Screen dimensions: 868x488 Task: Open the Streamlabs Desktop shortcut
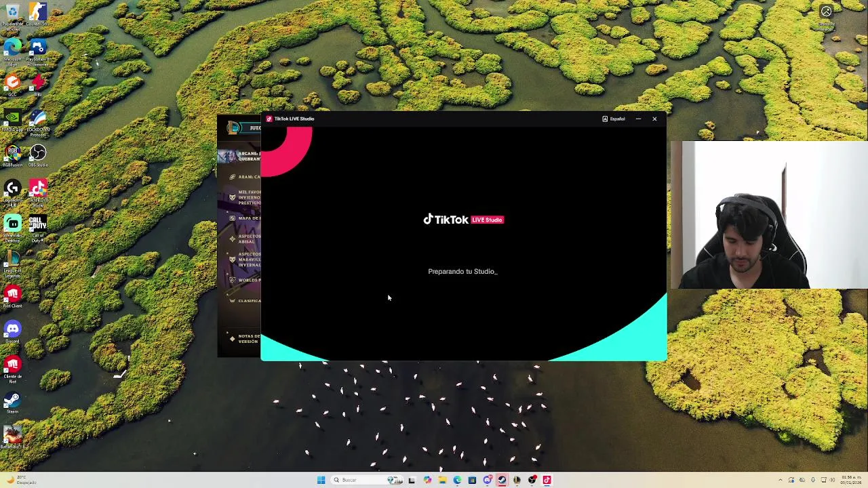(13, 228)
